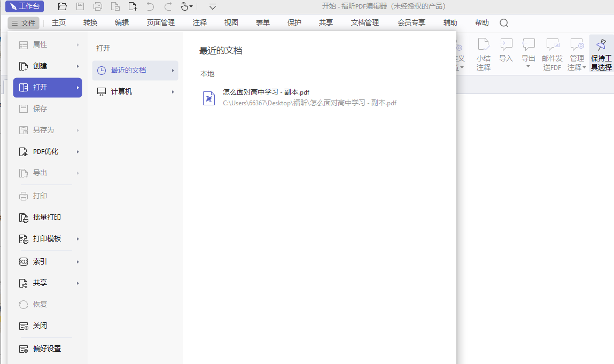
Task: Click the 邮件发送FDF icon
Action: tap(552, 53)
